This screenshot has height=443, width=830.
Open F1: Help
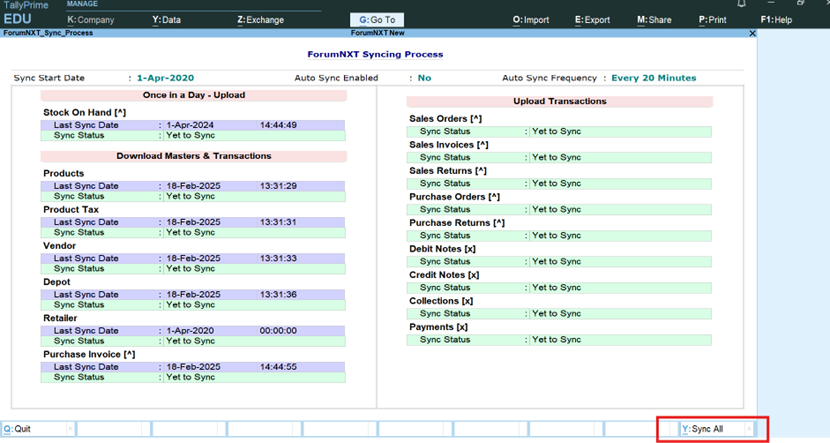click(x=776, y=20)
